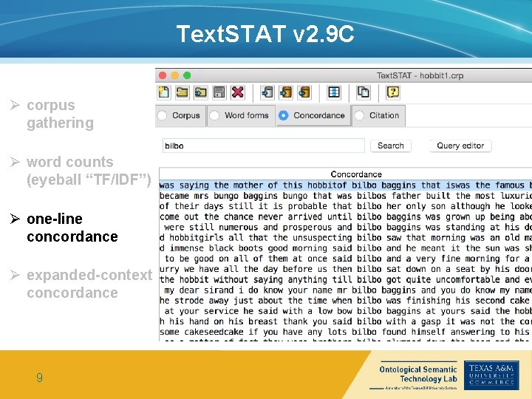
Task: Click the slide number 9
Action: click(x=39, y=378)
